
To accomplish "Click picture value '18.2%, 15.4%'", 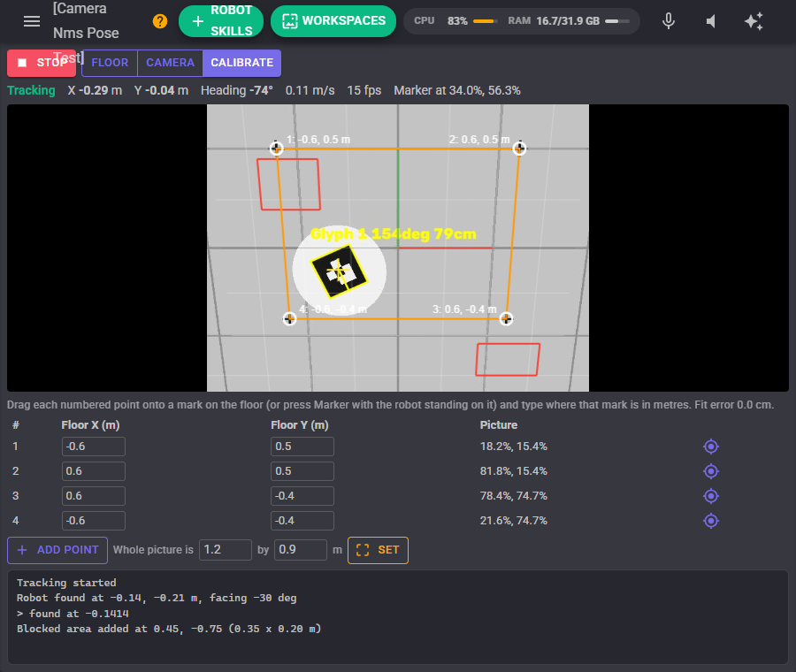I will [x=514, y=447].
